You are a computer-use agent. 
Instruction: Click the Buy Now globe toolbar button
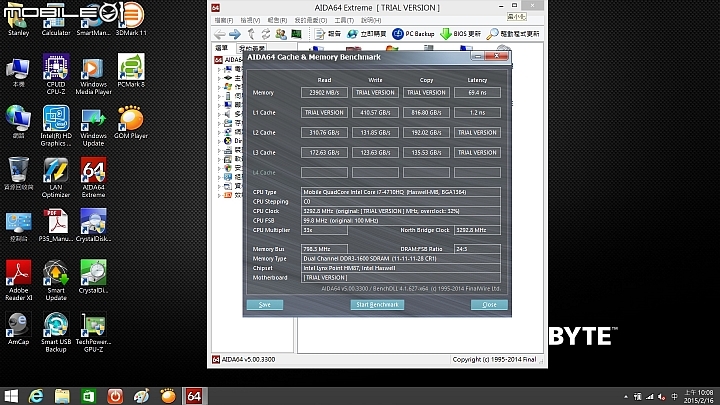pyautogui.click(x=366, y=34)
